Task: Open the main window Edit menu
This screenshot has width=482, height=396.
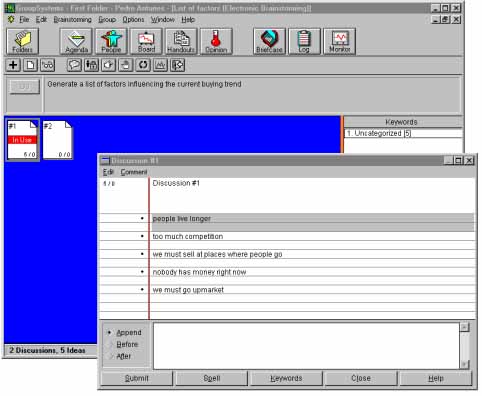Action: 41,20
